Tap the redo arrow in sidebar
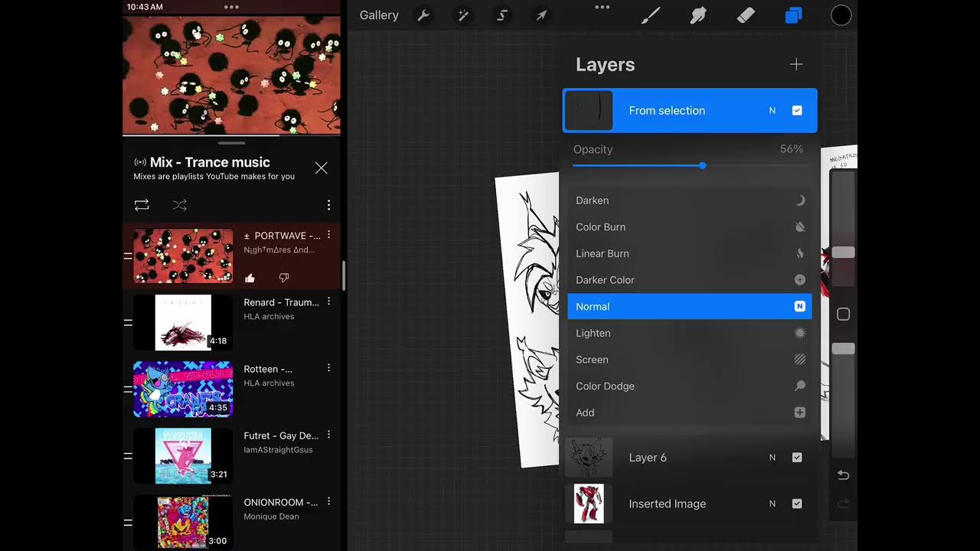980x551 pixels. [843, 504]
